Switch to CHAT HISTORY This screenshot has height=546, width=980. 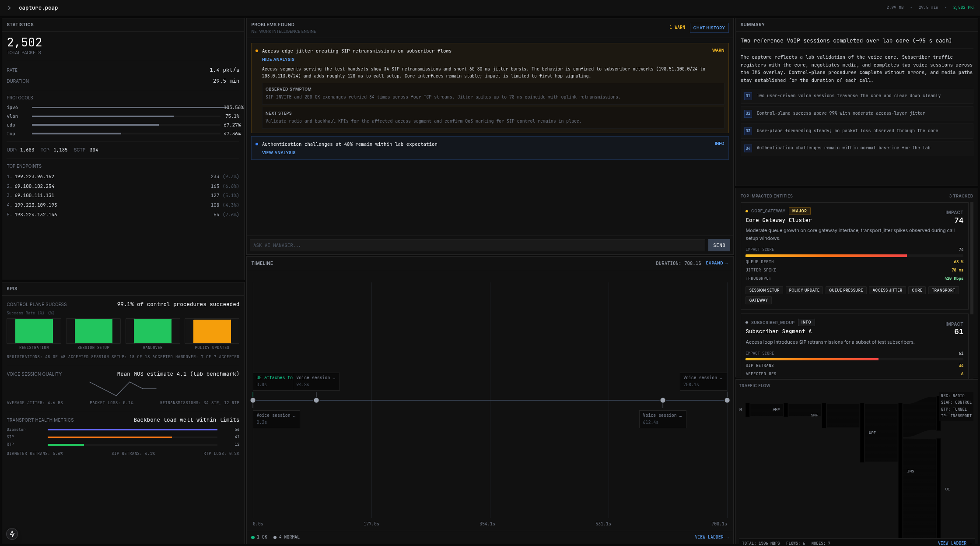[x=709, y=28]
